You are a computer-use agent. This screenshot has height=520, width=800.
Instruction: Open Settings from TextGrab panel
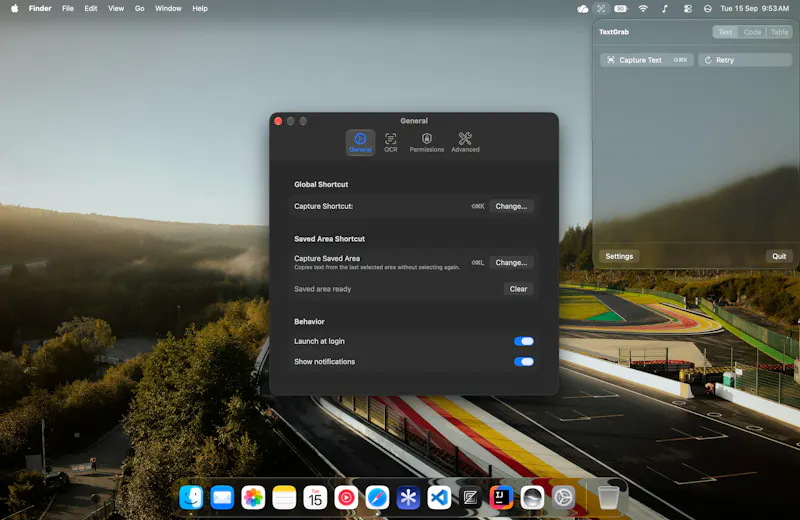(x=619, y=256)
